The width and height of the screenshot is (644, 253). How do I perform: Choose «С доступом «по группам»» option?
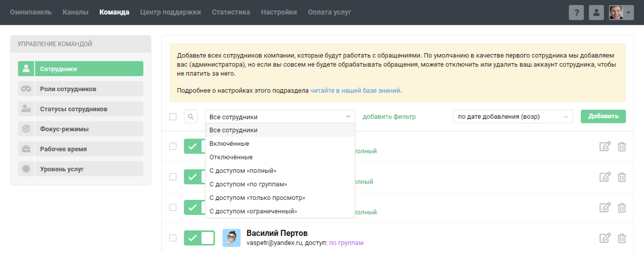[x=248, y=184]
